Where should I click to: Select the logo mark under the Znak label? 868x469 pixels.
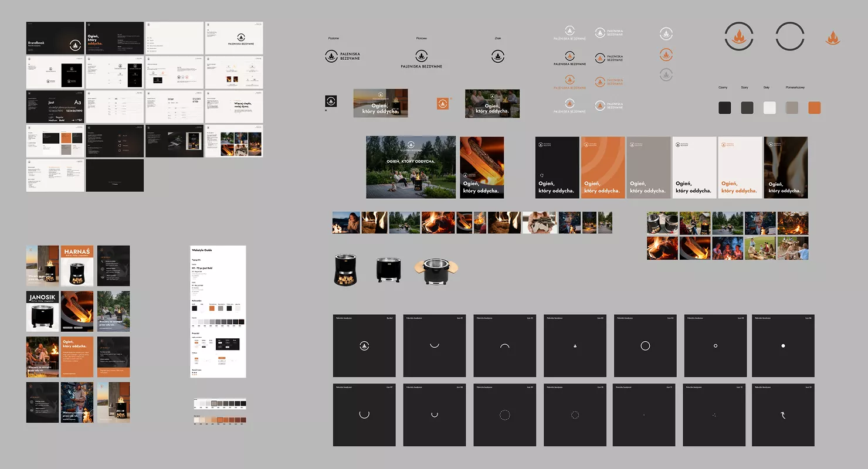(498, 56)
